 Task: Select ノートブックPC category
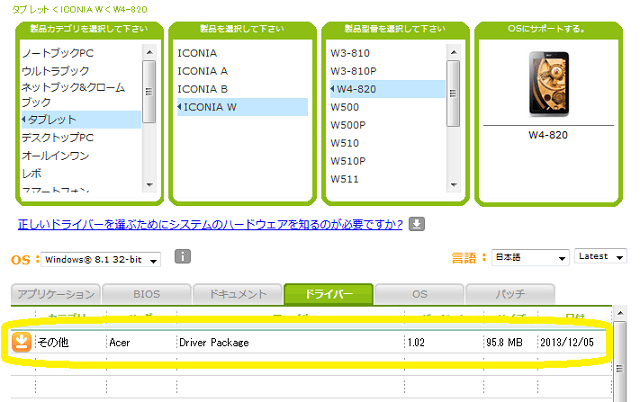click(x=58, y=53)
